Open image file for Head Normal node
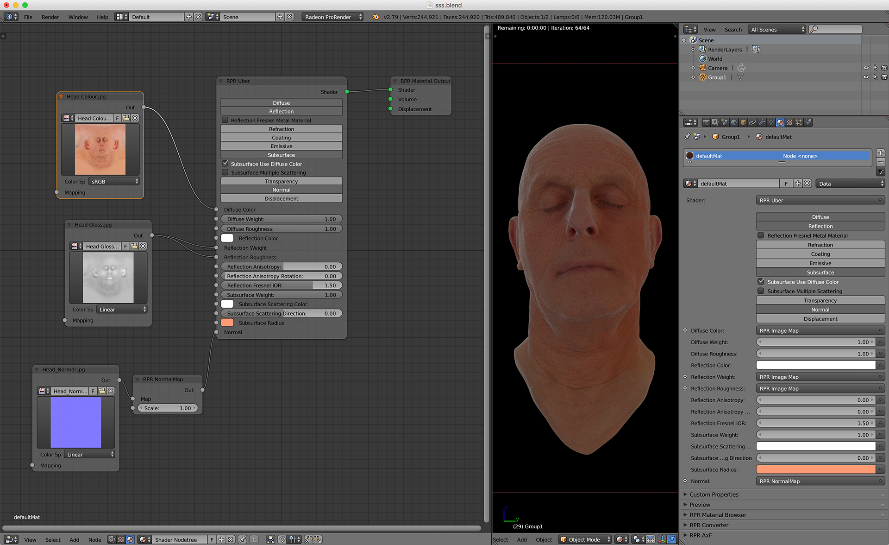Image resolution: width=889 pixels, height=545 pixels. click(x=101, y=391)
